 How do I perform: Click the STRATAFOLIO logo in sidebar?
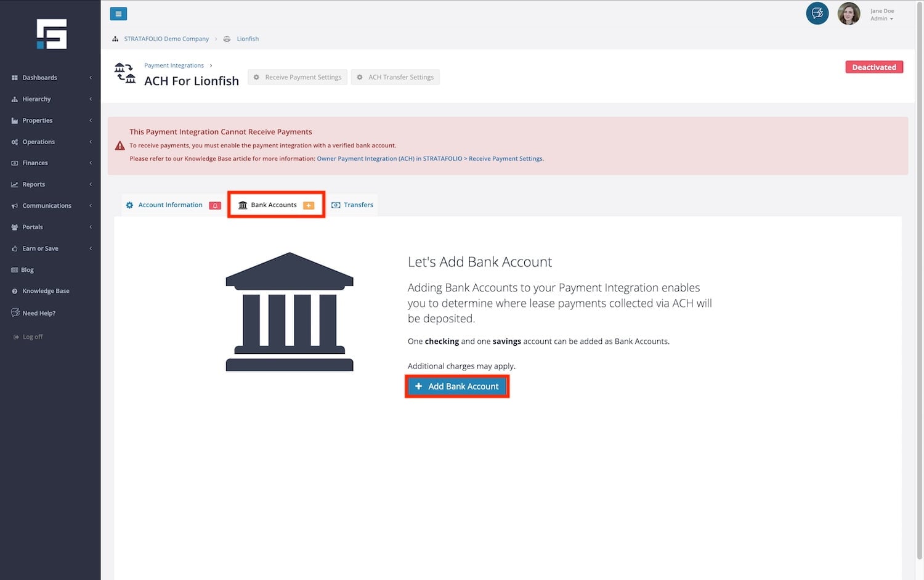(x=51, y=34)
